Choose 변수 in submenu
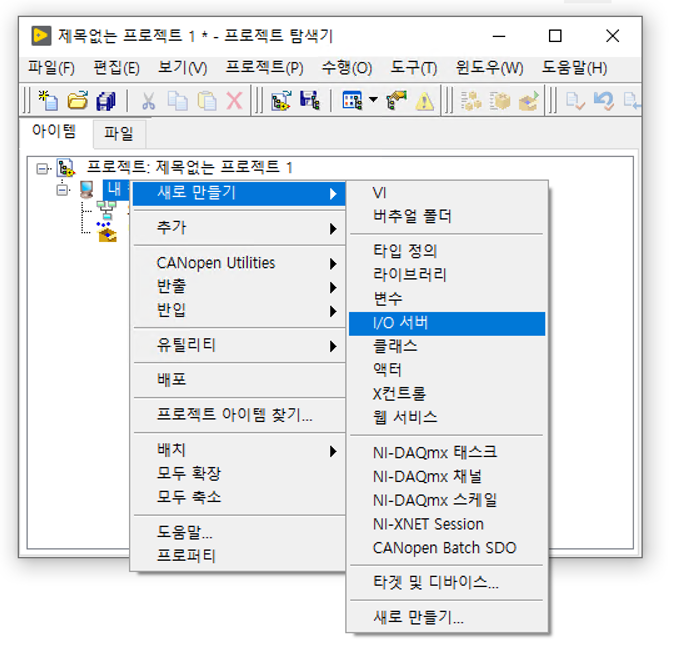 [x=447, y=298]
